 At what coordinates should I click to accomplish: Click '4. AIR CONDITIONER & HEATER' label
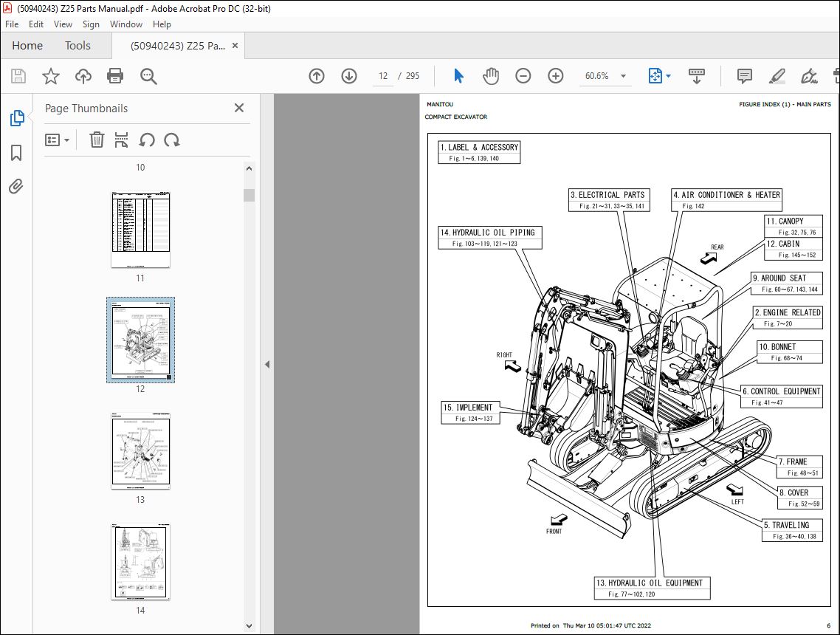pyautogui.click(x=726, y=200)
